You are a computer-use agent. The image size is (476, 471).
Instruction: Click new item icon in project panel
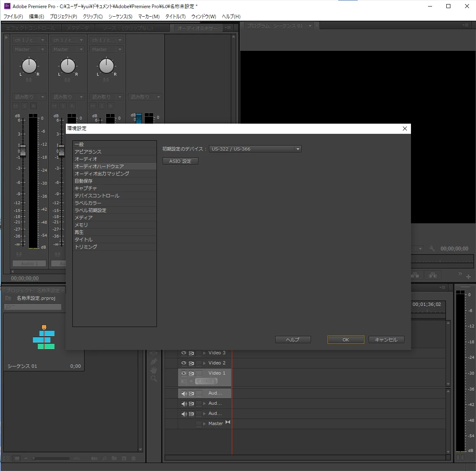click(x=124, y=458)
